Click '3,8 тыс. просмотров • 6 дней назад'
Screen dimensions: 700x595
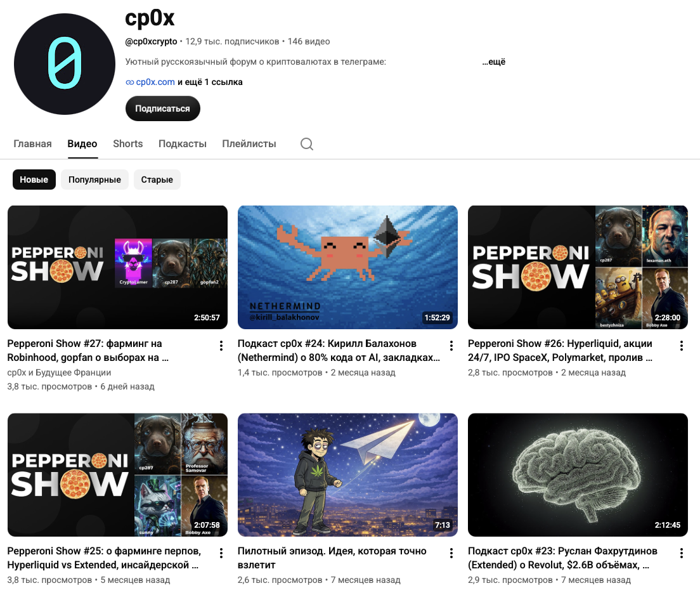pos(81,387)
